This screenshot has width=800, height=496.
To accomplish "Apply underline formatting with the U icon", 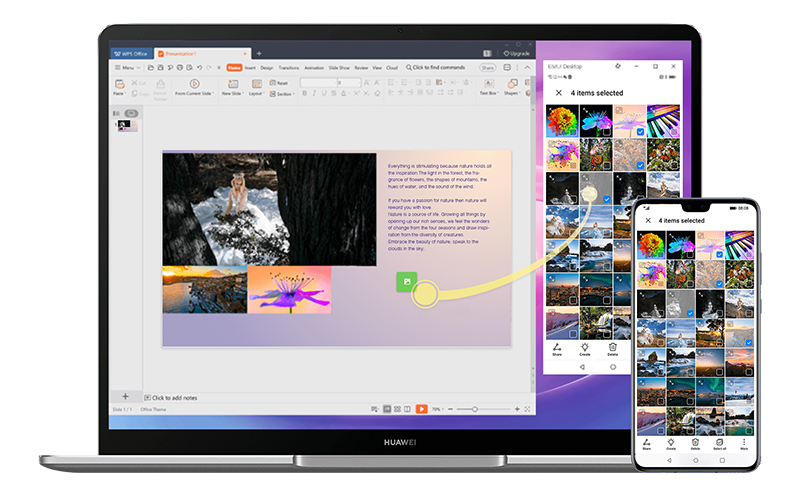I will (324, 93).
